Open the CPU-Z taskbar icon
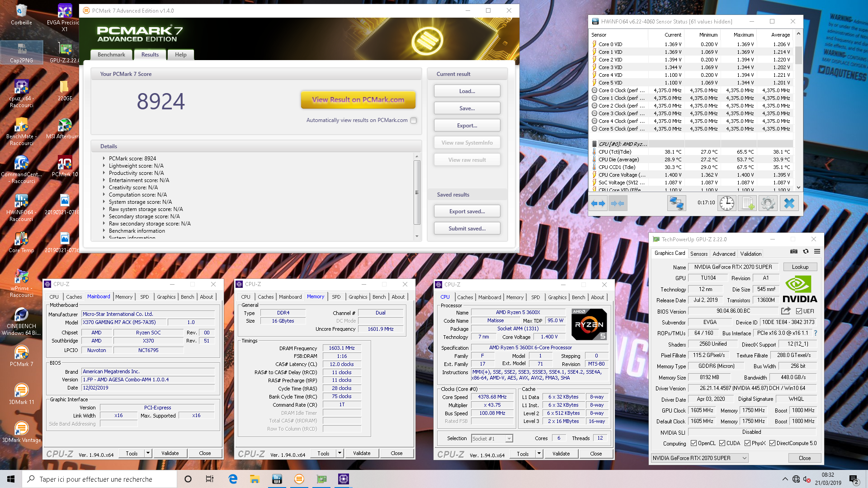868x488 pixels. (x=343, y=479)
